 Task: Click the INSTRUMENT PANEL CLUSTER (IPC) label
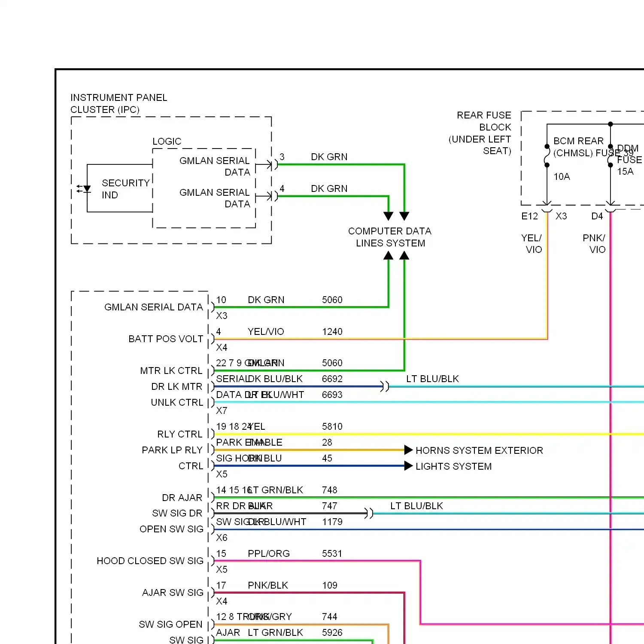pyautogui.click(x=119, y=103)
